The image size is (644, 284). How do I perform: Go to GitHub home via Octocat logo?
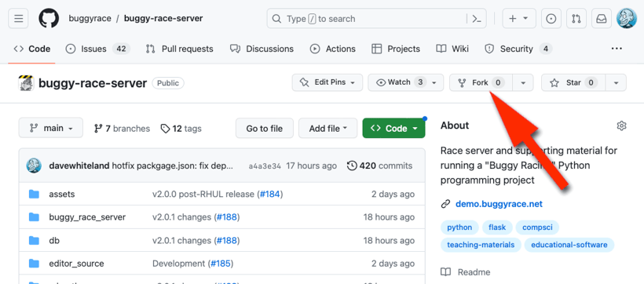(49, 19)
